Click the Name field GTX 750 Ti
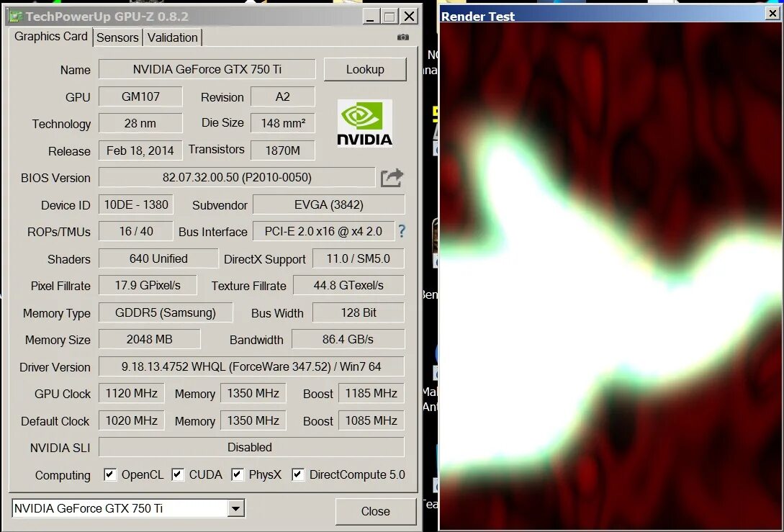 (x=207, y=69)
